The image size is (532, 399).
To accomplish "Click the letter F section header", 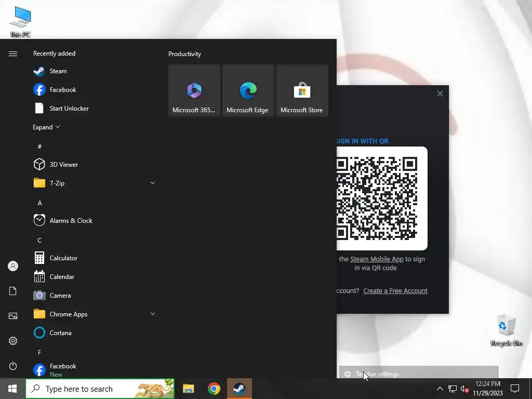I will (39, 353).
